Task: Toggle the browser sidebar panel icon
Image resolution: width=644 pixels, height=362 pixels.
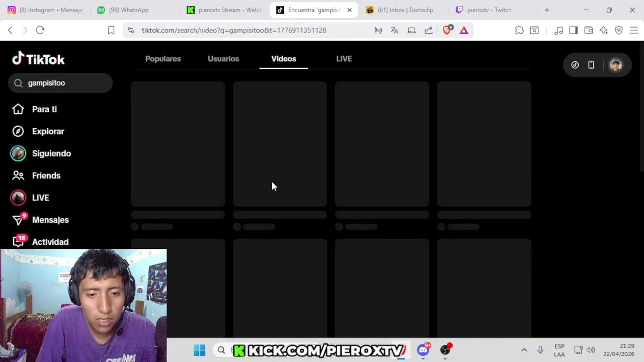Action: [574, 30]
